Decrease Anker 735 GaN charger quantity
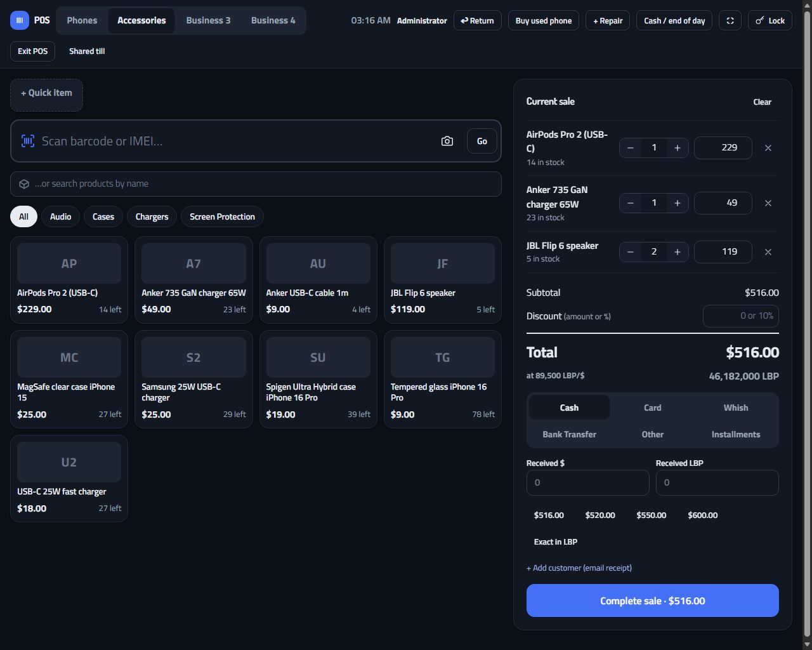 tap(631, 203)
